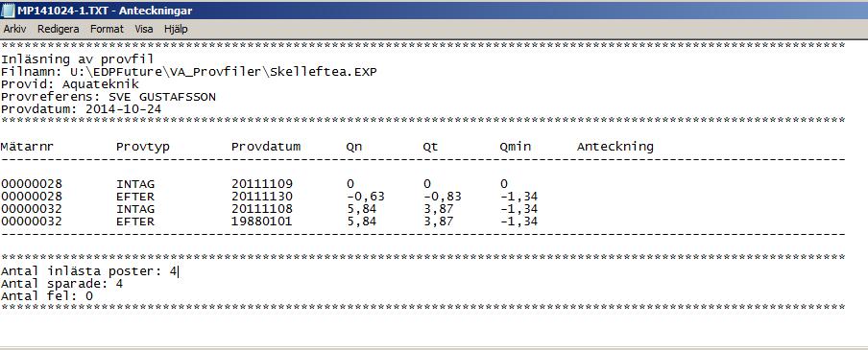Click the file path Skelleftea.EXP line
Screen dimensions: 868x350
189,72
